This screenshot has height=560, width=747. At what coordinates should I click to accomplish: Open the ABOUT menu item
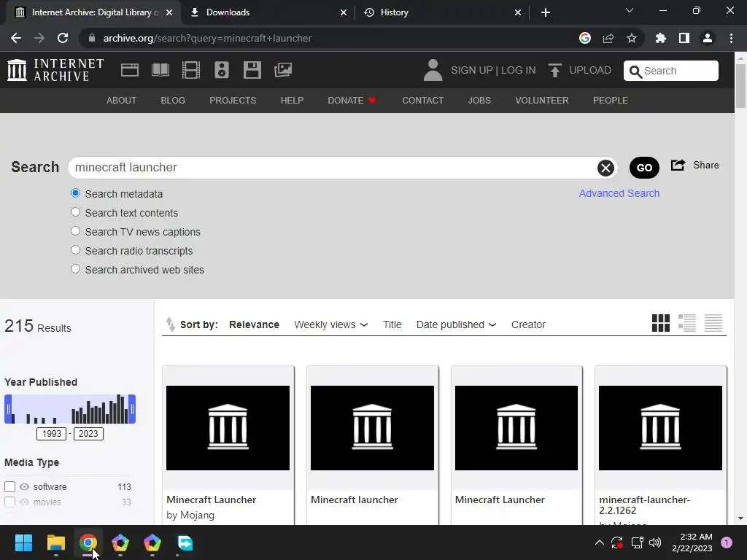click(122, 101)
